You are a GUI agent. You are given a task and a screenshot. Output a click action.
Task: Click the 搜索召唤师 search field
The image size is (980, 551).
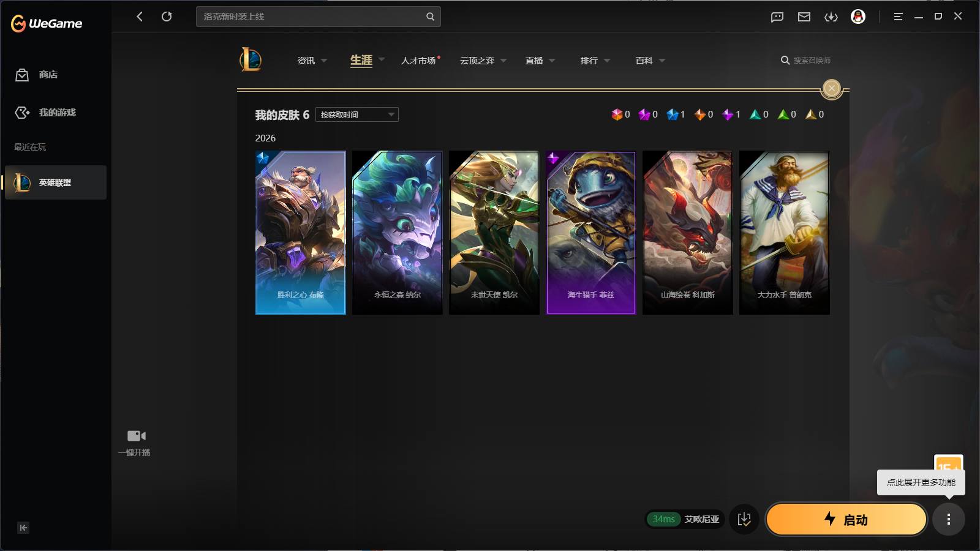[812, 61]
